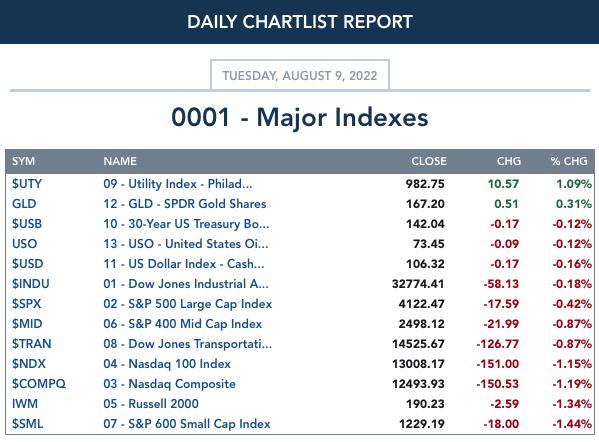Open the GLD symbol link

tap(24, 204)
